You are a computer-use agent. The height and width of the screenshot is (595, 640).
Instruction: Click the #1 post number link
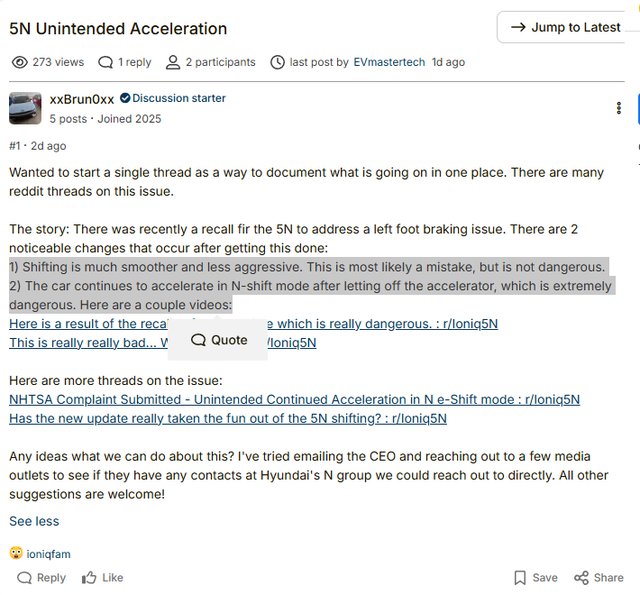click(x=15, y=146)
